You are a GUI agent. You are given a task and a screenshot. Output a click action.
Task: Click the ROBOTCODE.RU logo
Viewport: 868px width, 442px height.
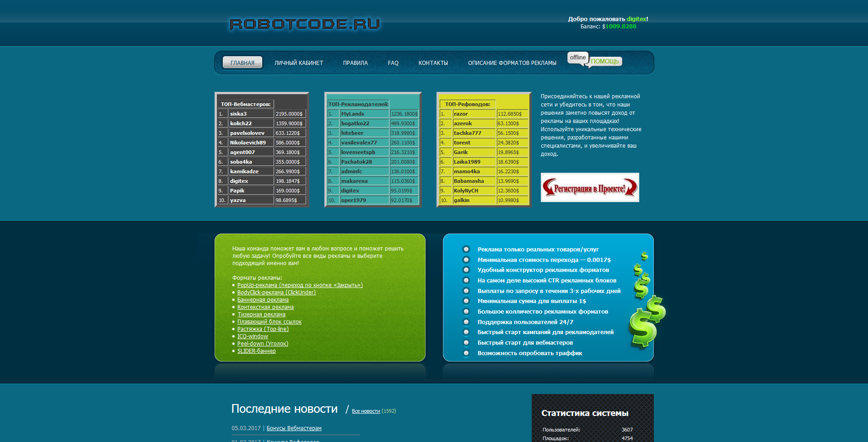coord(304,24)
